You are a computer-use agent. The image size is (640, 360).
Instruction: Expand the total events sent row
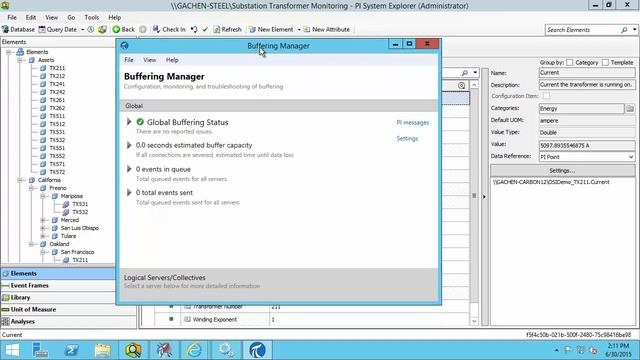click(x=129, y=192)
